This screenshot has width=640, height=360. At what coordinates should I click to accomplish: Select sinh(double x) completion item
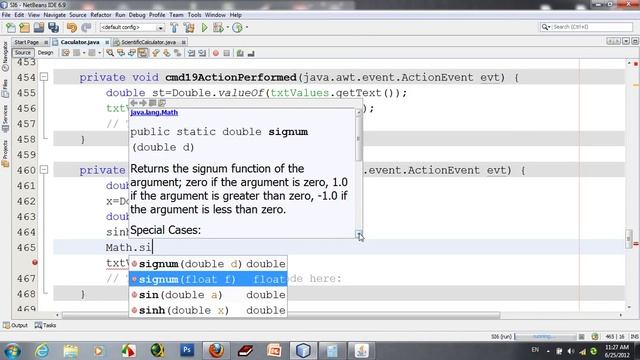[208, 310]
